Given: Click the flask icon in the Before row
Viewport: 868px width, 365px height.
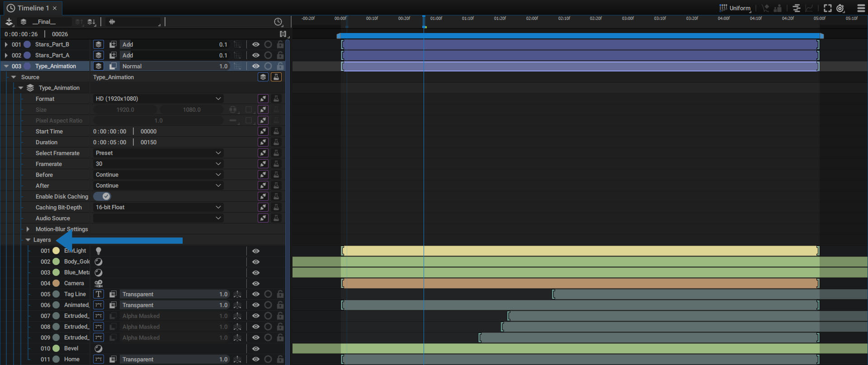Looking at the screenshot, I should pyautogui.click(x=276, y=175).
